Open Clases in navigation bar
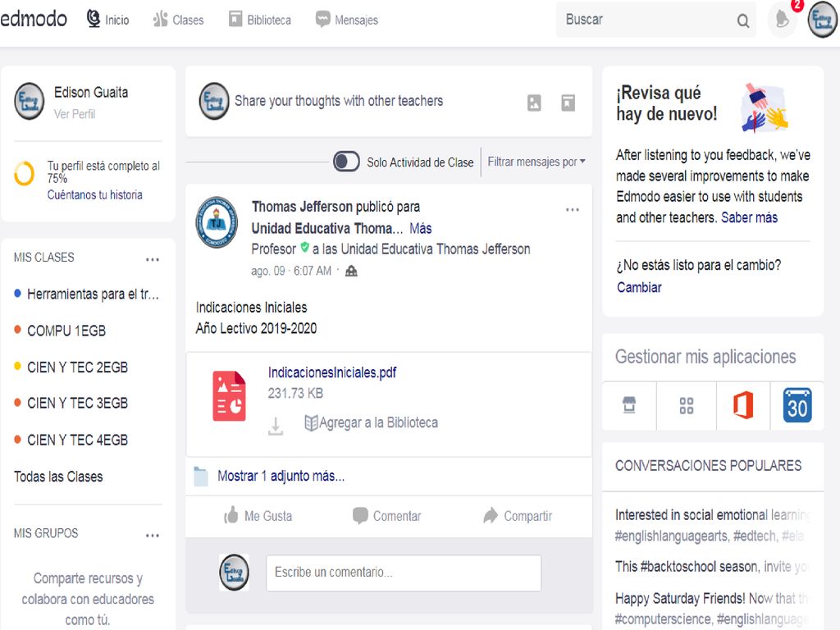 click(178, 20)
